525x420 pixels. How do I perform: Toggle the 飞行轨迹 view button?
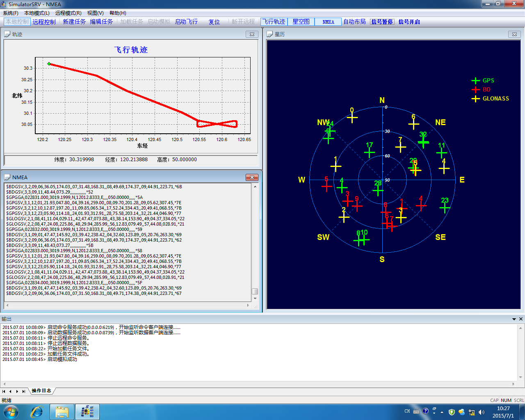(x=274, y=22)
